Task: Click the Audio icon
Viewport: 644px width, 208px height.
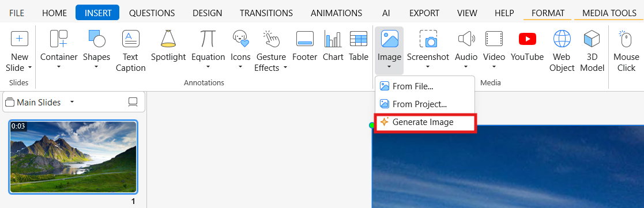Action: click(x=466, y=39)
